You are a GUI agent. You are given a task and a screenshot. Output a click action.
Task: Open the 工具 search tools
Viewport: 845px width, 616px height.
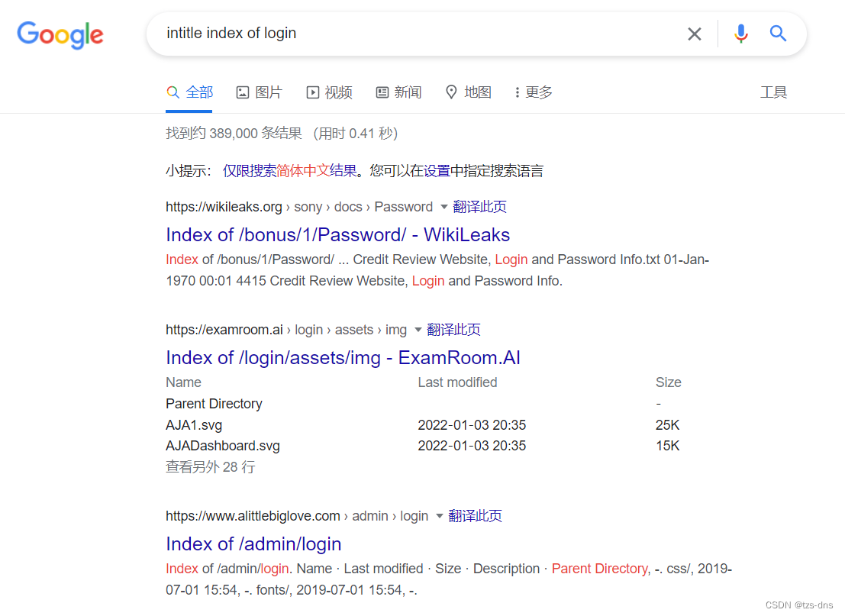(x=773, y=92)
